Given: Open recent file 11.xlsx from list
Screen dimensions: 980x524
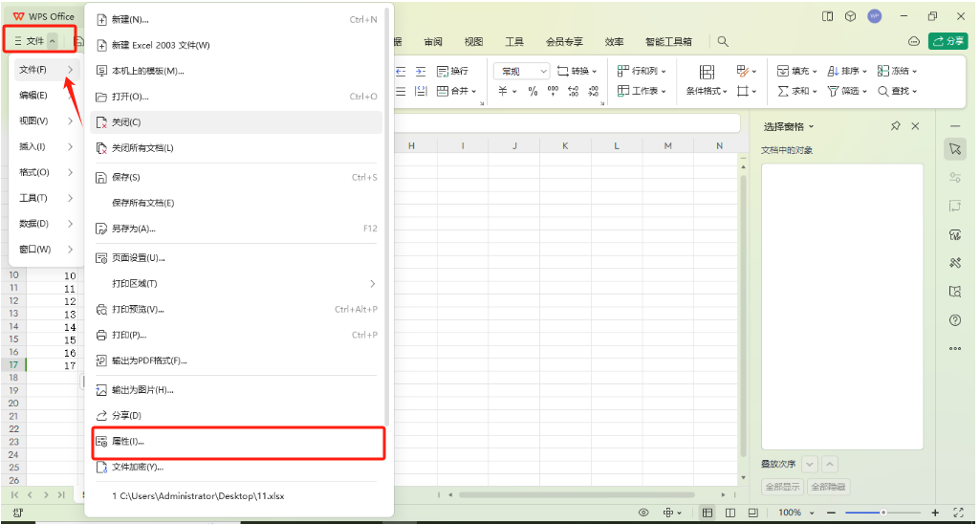Looking at the screenshot, I should 198,496.
